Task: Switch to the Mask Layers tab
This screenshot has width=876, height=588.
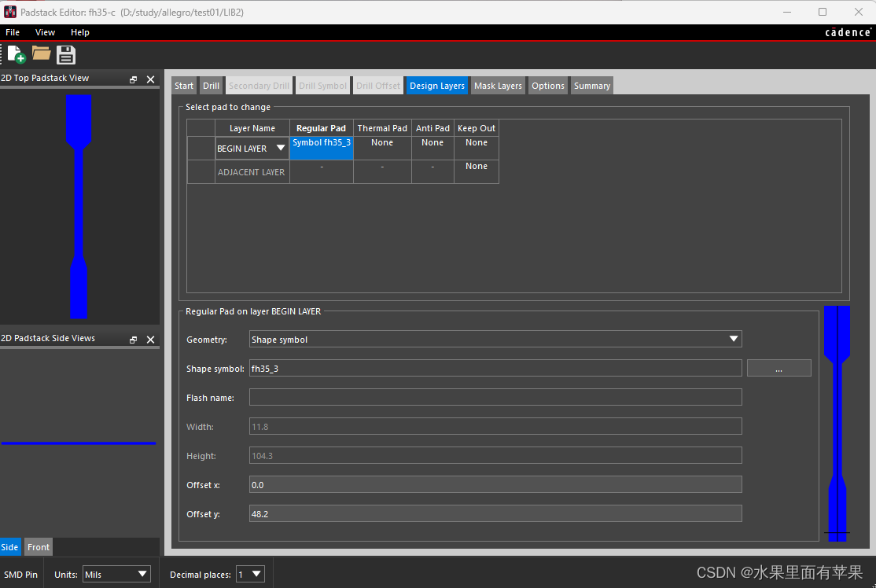Action: point(498,86)
